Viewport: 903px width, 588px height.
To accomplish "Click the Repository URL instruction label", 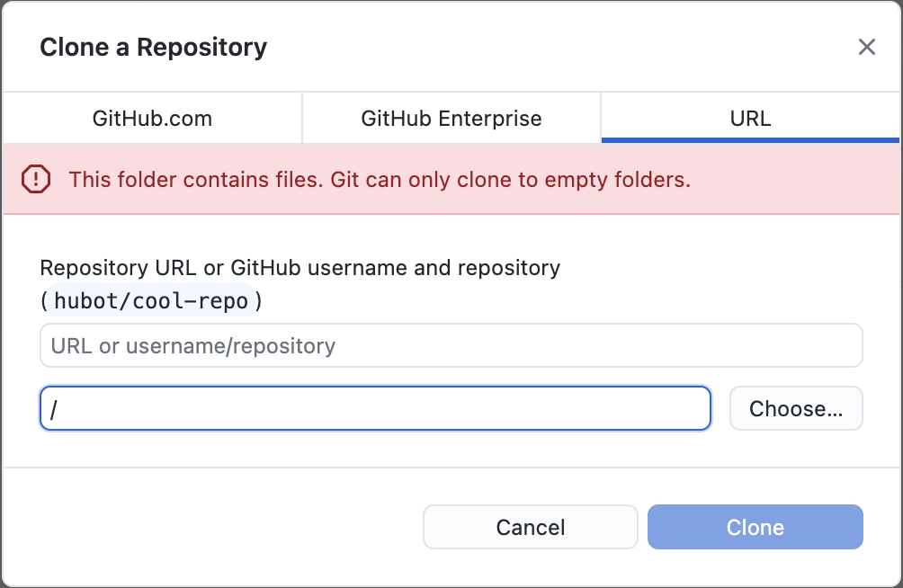I will pyautogui.click(x=300, y=268).
